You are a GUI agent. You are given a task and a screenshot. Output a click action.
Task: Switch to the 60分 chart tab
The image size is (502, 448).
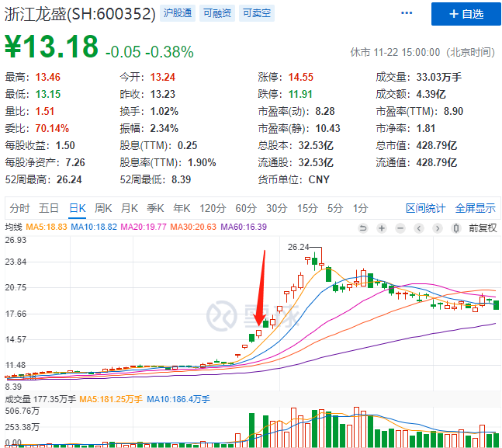[246, 208]
